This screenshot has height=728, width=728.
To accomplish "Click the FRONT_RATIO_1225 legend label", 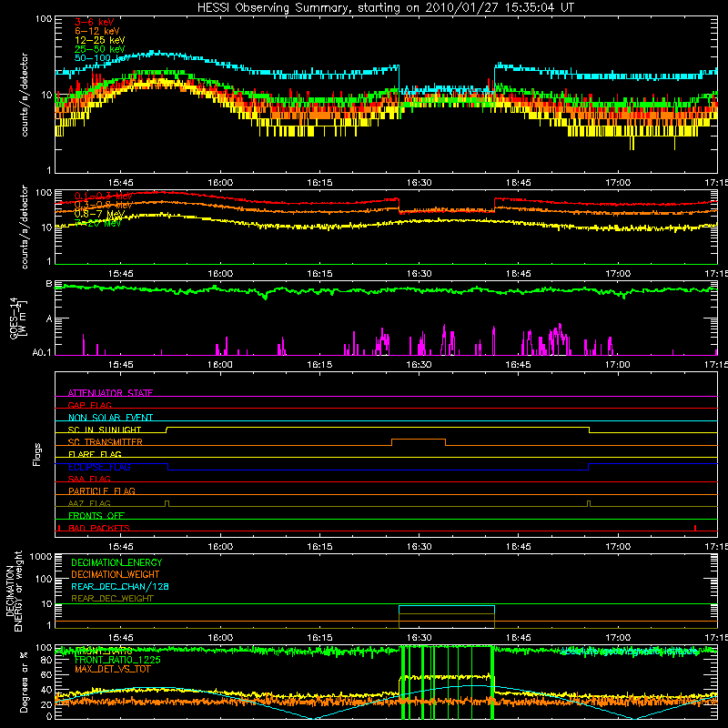I will coord(117,660).
